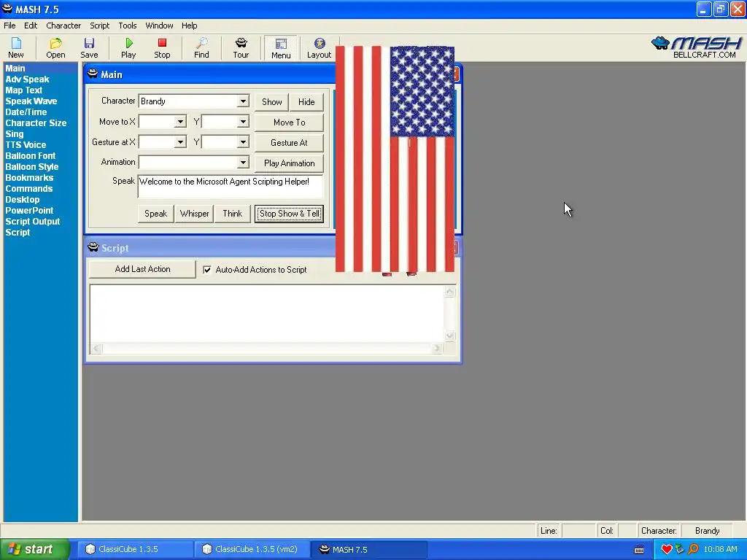
Task: Open a script with the Open icon
Action: coord(55,47)
